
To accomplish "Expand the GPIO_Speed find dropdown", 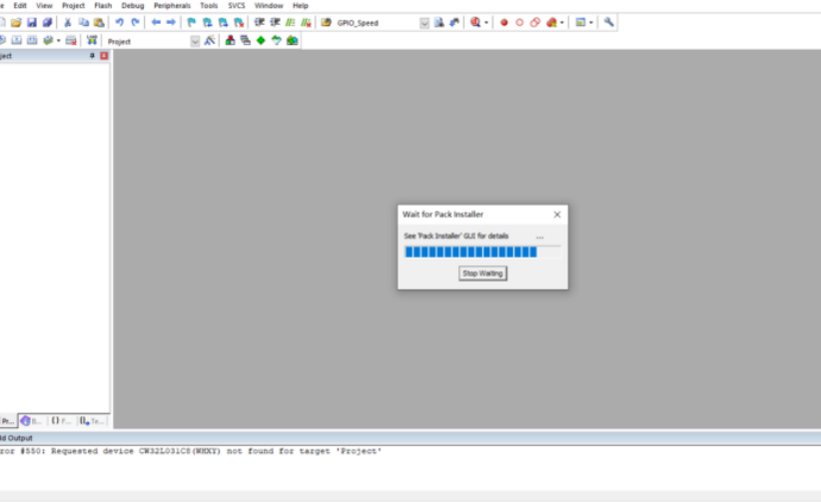I will coord(423,22).
